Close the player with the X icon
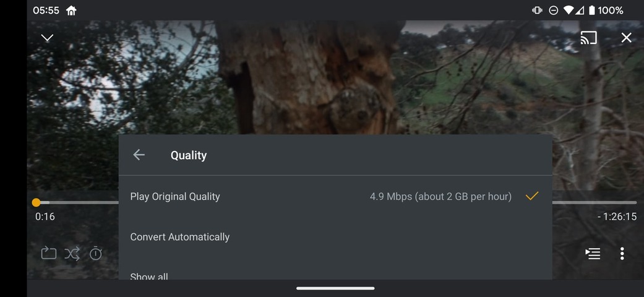644x297 pixels. (x=626, y=38)
